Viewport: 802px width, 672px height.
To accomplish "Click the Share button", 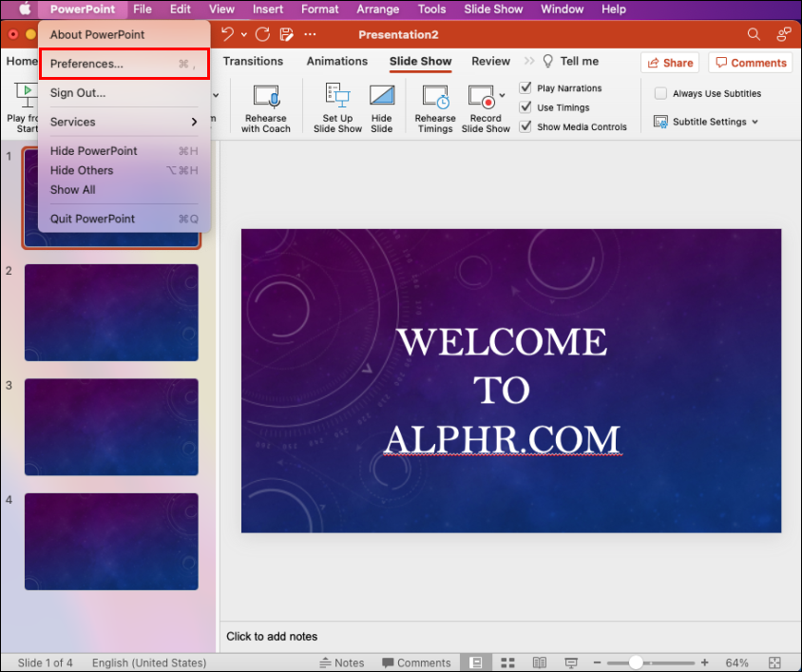I will pos(670,63).
